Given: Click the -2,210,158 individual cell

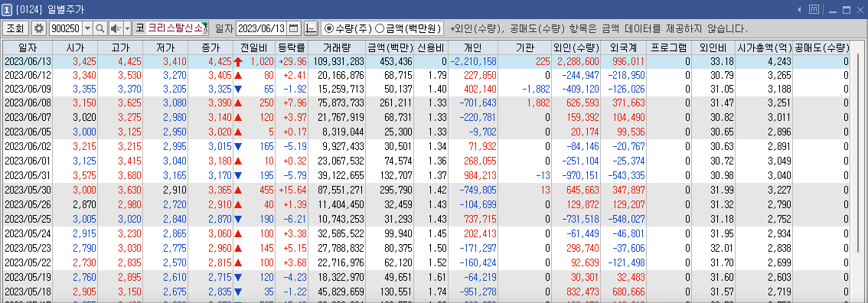Looking at the screenshot, I should [473, 60].
